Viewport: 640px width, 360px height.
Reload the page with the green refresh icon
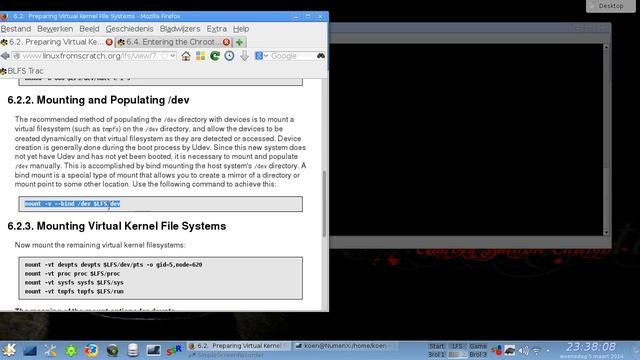pos(215,56)
